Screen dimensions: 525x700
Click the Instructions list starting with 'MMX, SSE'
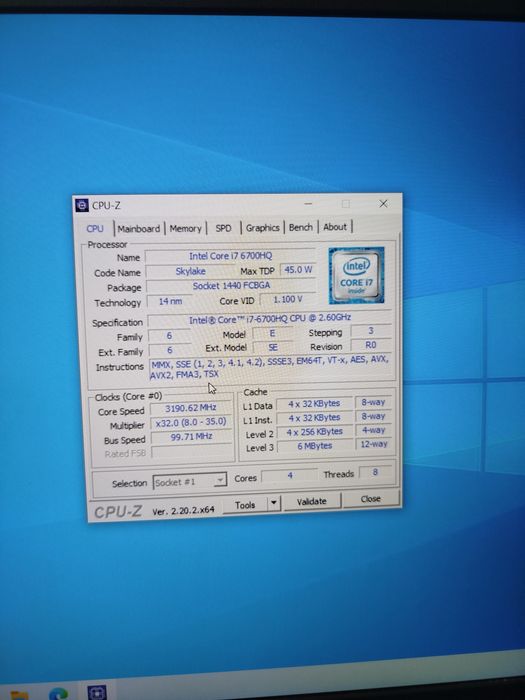tap(270, 367)
